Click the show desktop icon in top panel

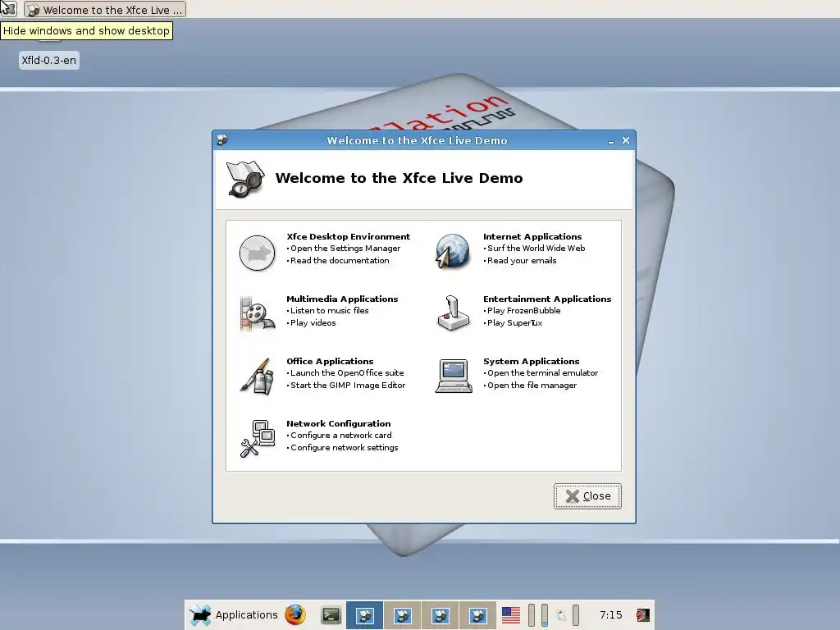click(8, 8)
